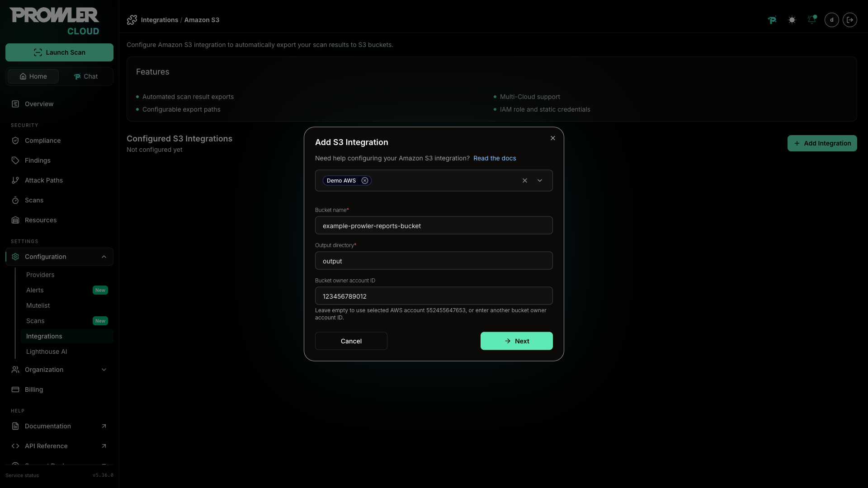The height and width of the screenshot is (488, 868).
Task: Switch to the Home tab
Action: coord(33,76)
